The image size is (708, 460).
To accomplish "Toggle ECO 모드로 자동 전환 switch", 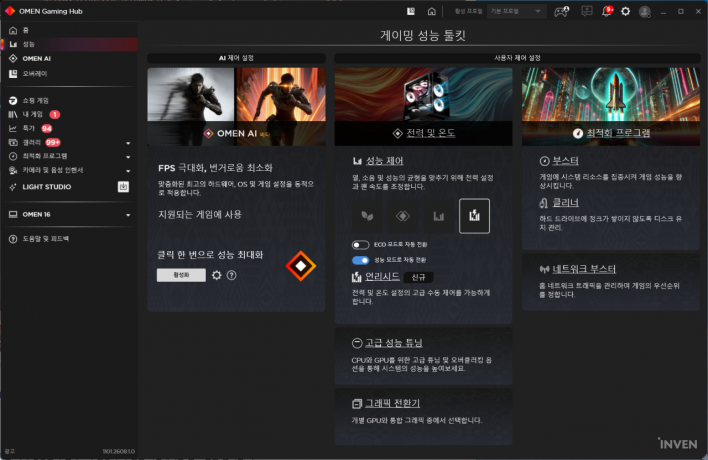I will (360, 245).
